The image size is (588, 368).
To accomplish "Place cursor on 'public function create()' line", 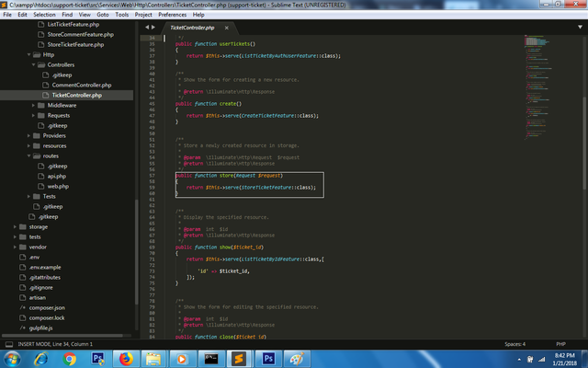I will coord(209,104).
